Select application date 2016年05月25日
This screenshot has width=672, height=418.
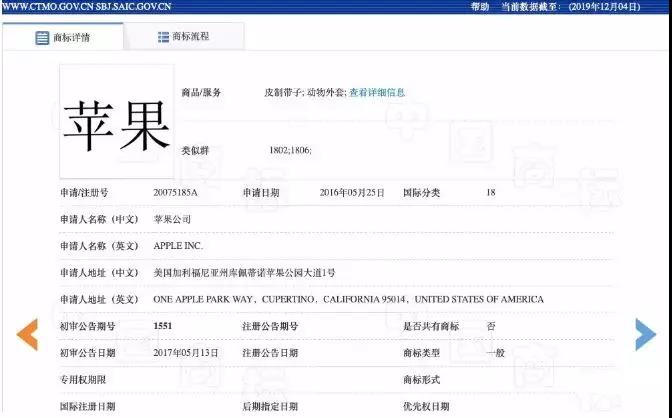352,193
